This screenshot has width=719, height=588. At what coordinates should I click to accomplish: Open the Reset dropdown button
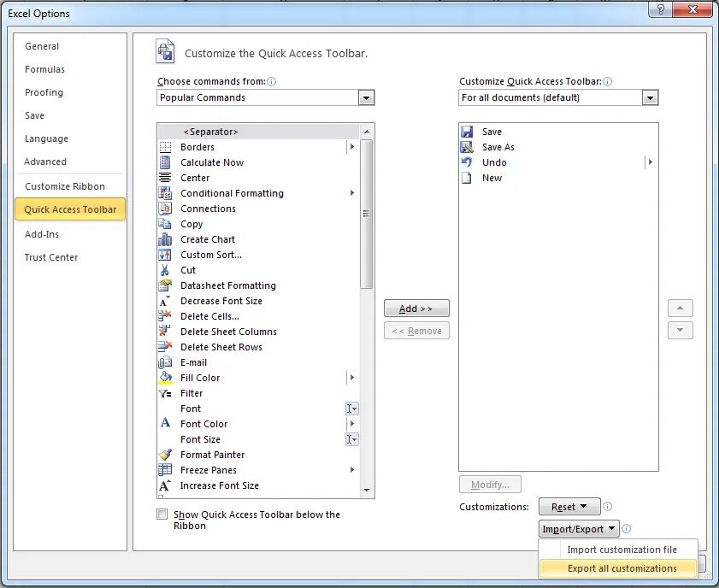[x=569, y=507]
